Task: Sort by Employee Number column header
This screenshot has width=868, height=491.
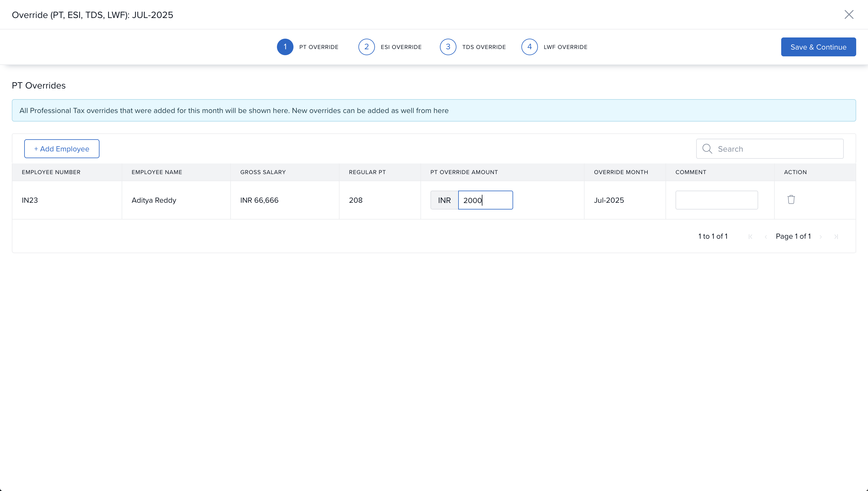Action: tap(51, 172)
